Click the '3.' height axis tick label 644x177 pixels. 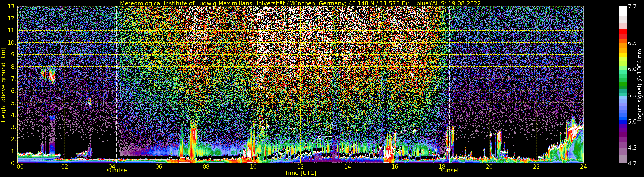pos(14,127)
